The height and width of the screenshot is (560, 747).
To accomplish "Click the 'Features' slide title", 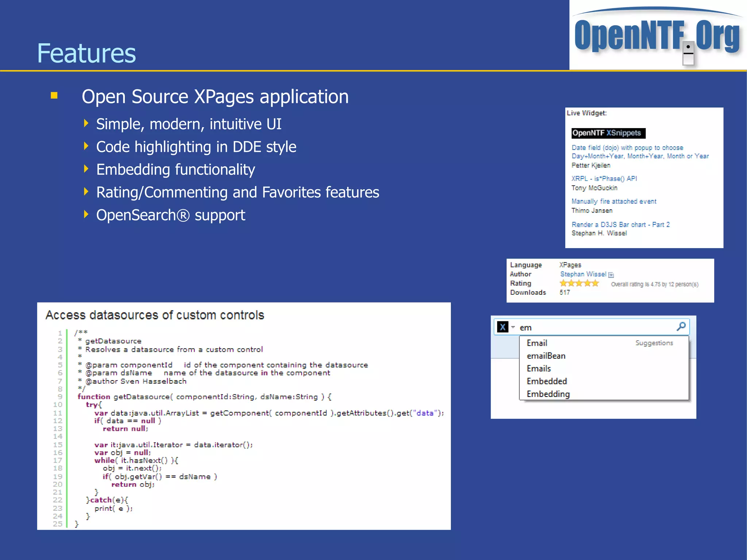I will 86,53.
